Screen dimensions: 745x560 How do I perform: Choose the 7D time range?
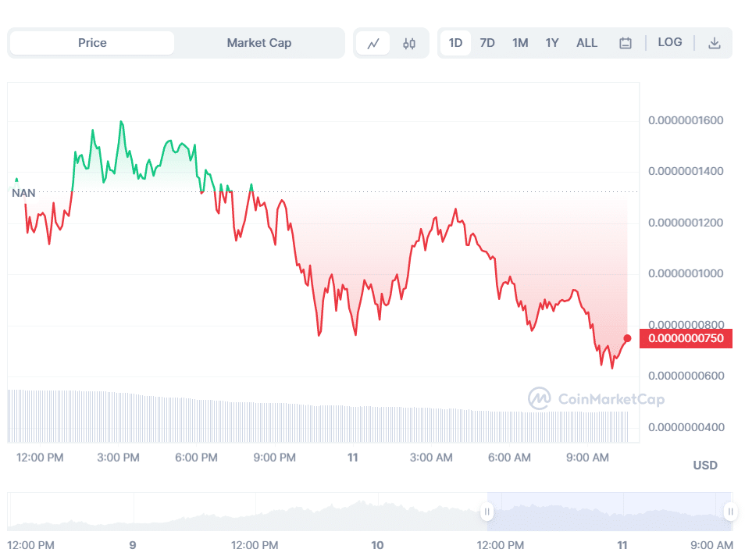pyautogui.click(x=487, y=43)
